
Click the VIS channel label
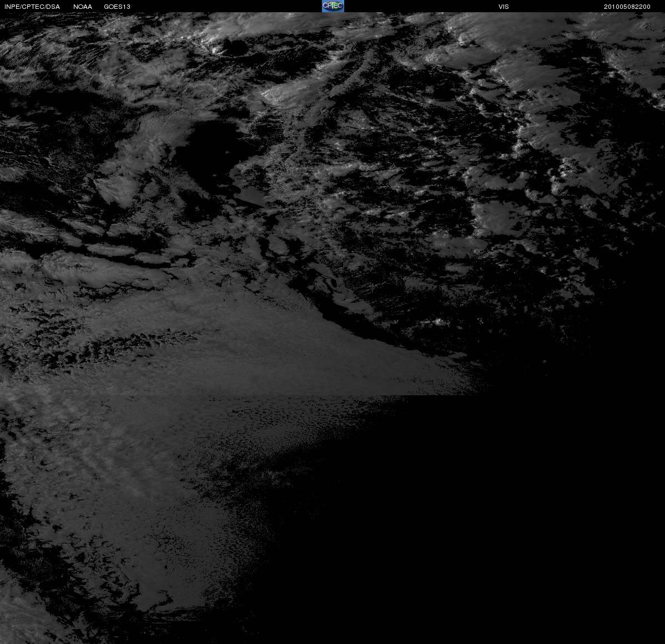coord(503,7)
